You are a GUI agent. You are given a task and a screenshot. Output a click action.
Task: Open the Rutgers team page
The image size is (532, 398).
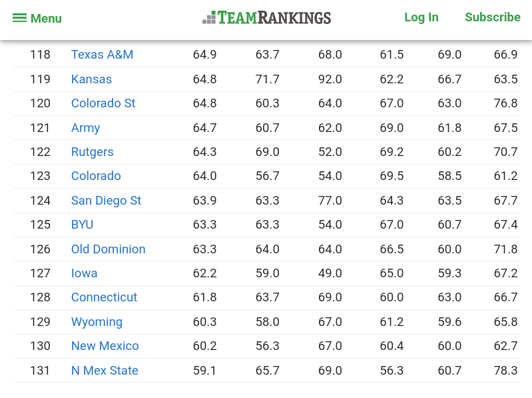coord(92,152)
